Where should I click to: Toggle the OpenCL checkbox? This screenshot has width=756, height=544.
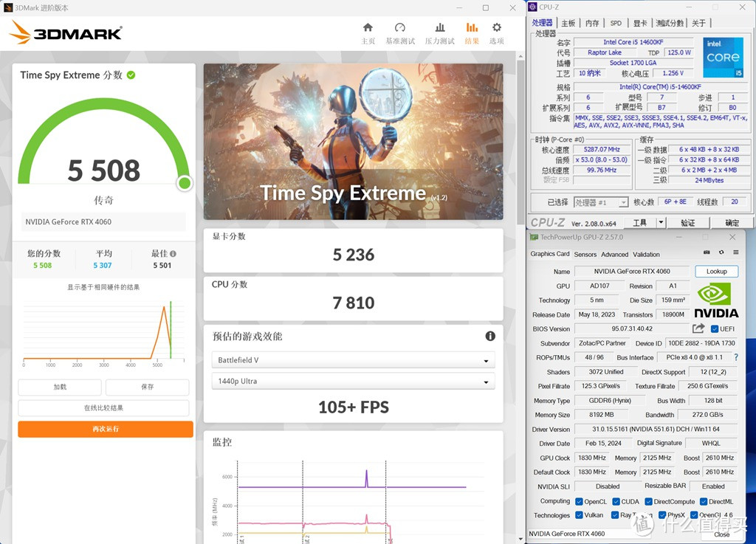point(579,502)
